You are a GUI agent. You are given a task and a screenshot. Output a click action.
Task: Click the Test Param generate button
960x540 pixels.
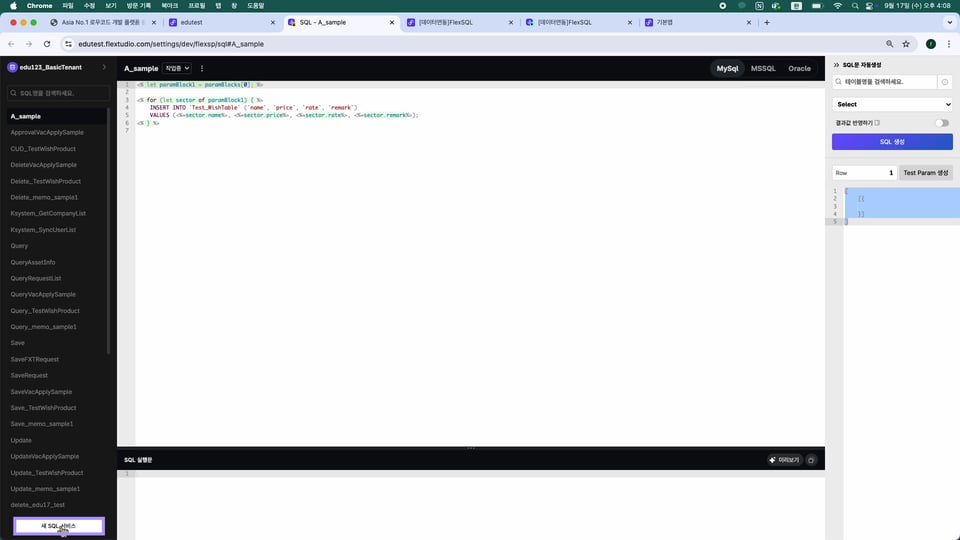(926, 173)
